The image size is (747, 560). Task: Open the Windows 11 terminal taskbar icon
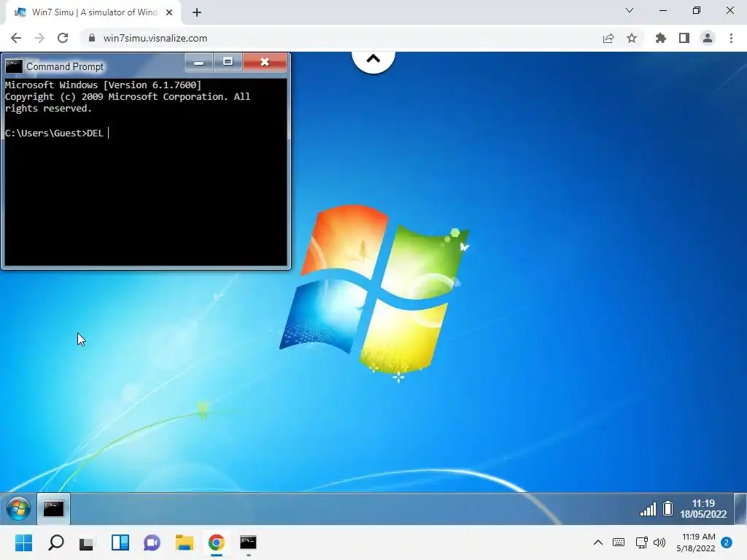pos(248,542)
